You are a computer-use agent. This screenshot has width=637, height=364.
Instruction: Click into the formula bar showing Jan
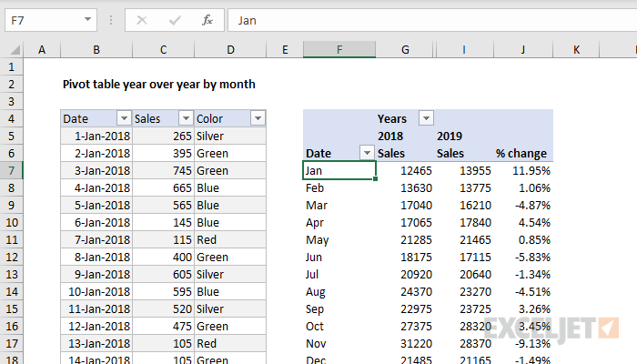[432, 20]
